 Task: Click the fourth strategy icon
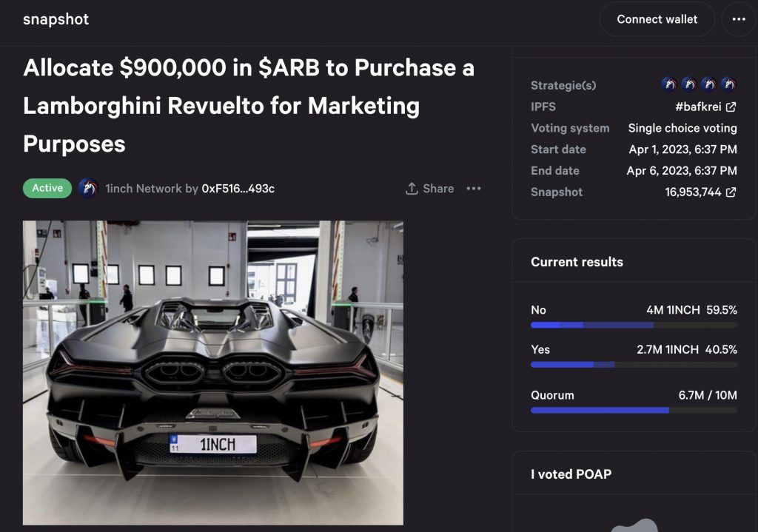729,84
